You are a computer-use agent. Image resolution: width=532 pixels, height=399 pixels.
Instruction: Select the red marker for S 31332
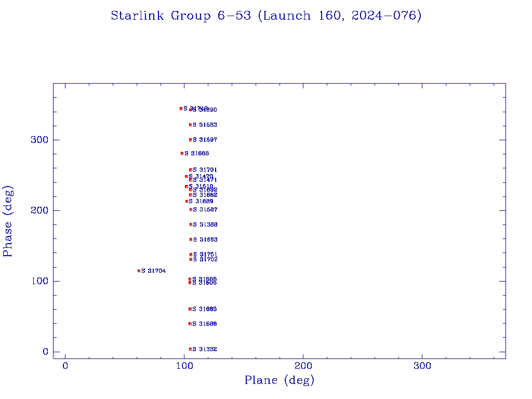pos(190,349)
